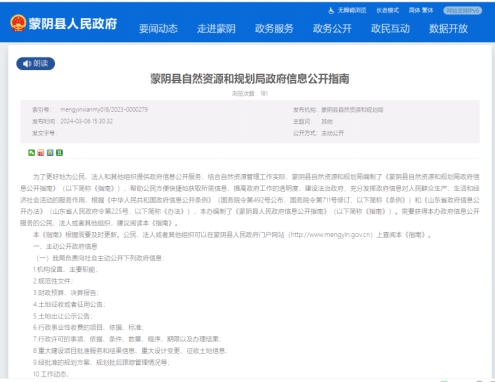Open the 无障碍浏览 accessibility mode link
495x382 pixels.
(x=347, y=10)
